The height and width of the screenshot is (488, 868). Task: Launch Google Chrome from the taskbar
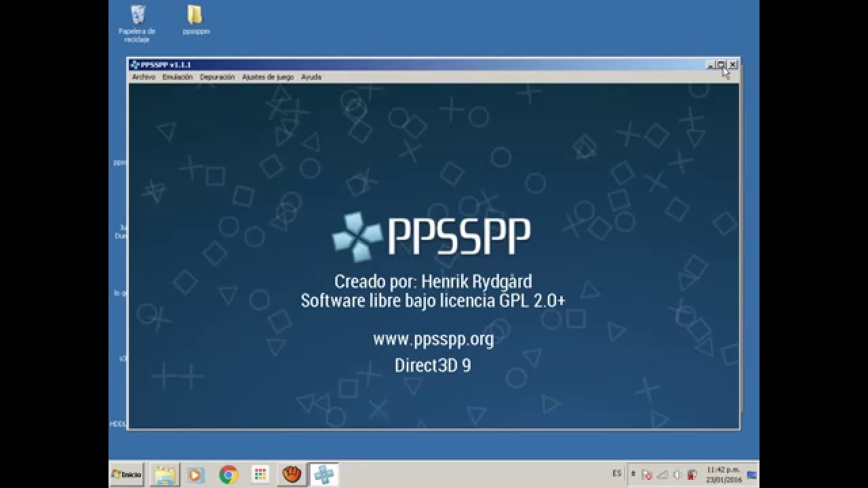229,474
